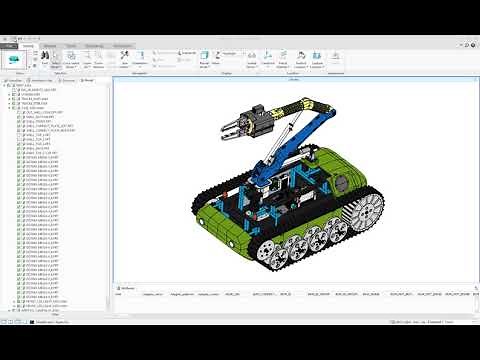Open the dark File menu button
The width and height of the screenshot is (480, 360).
coord(9,46)
